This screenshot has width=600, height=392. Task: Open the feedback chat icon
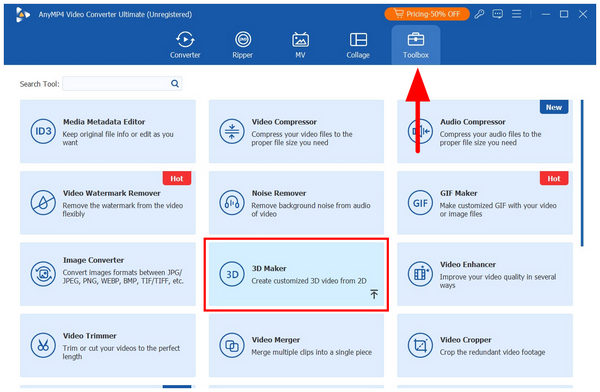[x=497, y=14]
